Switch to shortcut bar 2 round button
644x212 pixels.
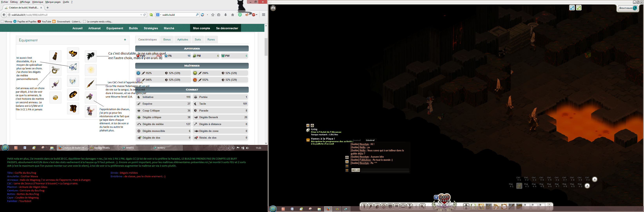[x=587, y=186]
